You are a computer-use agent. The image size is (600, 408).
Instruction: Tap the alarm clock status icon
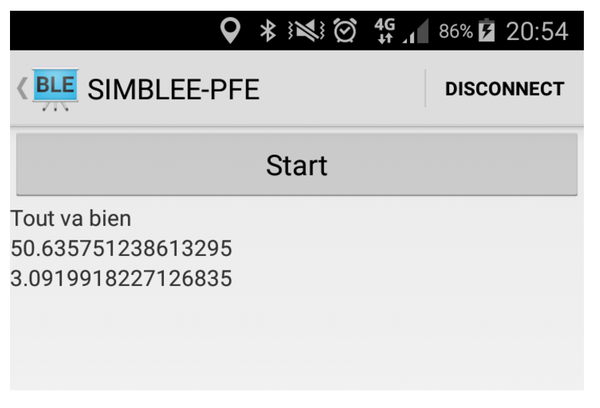[345, 31]
